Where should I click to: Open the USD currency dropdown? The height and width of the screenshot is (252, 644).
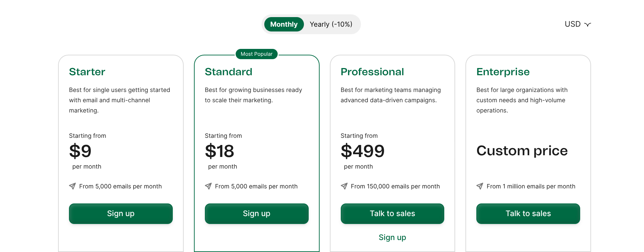(x=573, y=24)
